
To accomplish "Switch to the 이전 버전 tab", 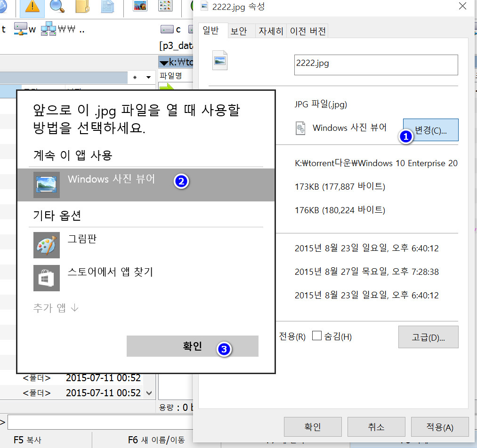I will coord(307,31).
